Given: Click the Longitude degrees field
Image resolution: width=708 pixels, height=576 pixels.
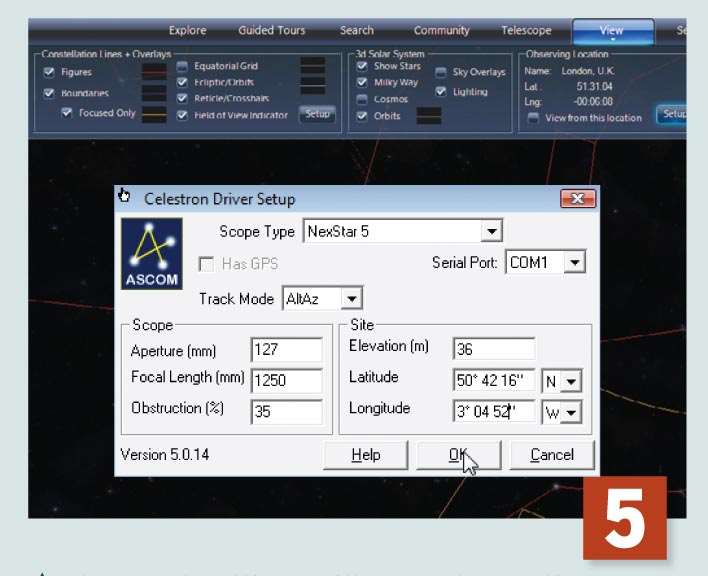Looking at the screenshot, I should [x=494, y=412].
